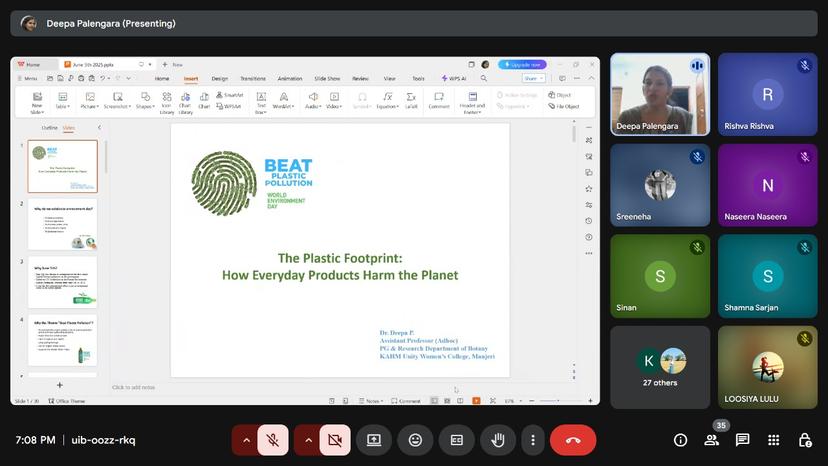Open the emoji reactions panel
828x466 pixels.
click(415, 440)
